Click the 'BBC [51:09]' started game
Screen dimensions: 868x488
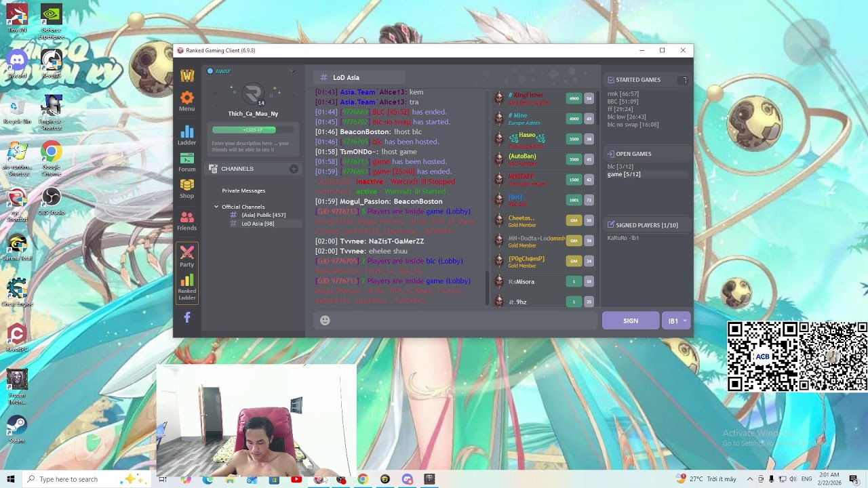[x=623, y=102]
